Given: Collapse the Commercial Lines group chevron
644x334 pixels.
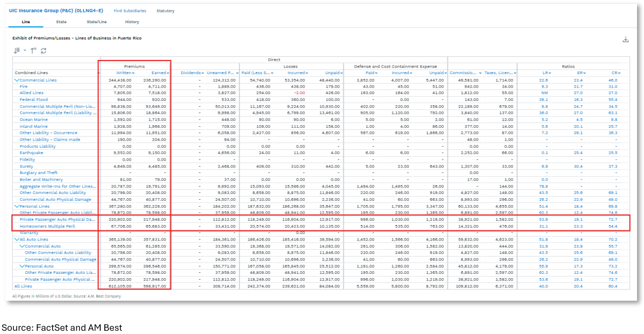Looking at the screenshot, I should pyautogui.click(x=17, y=80).
